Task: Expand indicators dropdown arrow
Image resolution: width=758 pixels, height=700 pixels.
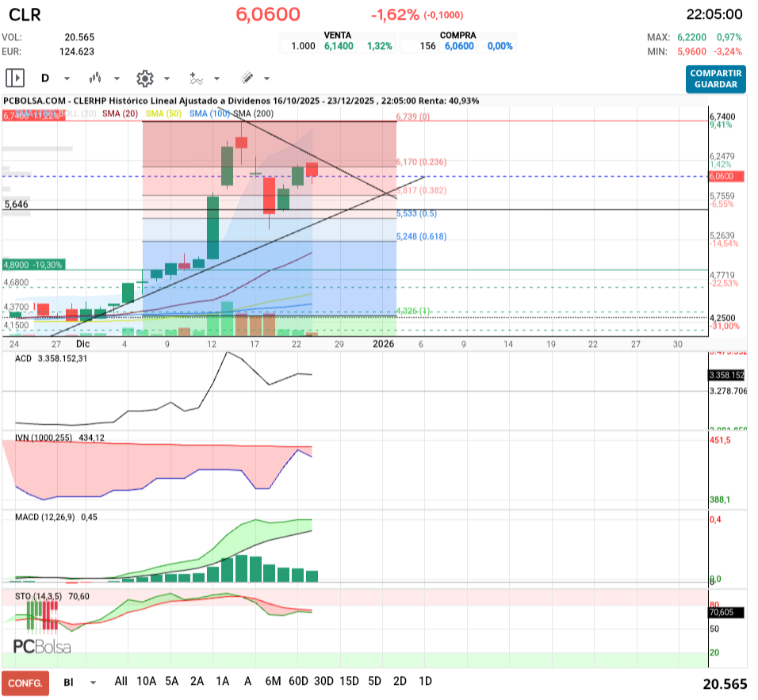Action: [x=216, y=78]
